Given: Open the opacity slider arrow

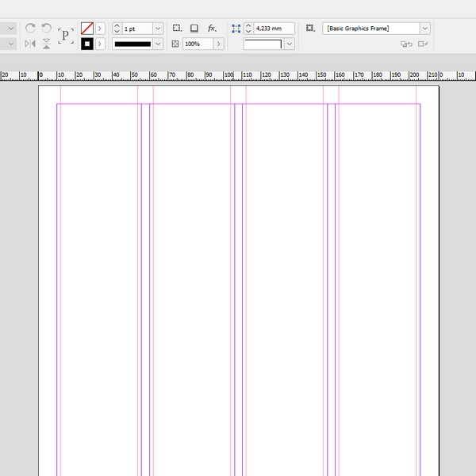Looking at the screenshot, I should 219,44.
